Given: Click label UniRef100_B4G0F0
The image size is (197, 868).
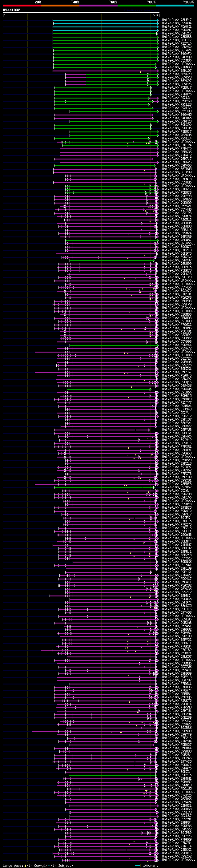Looking at the screenshot, I should click(x=177, y=54).
